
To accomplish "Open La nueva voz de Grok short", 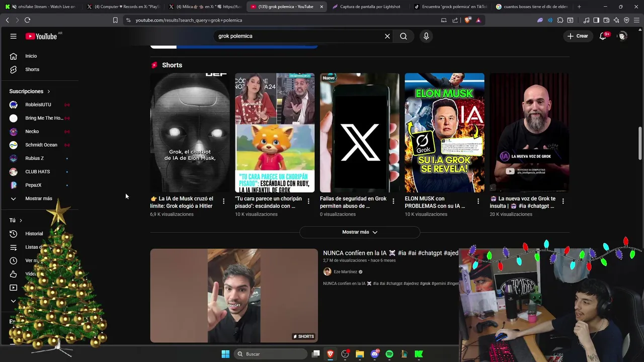I will coord(529,133).
